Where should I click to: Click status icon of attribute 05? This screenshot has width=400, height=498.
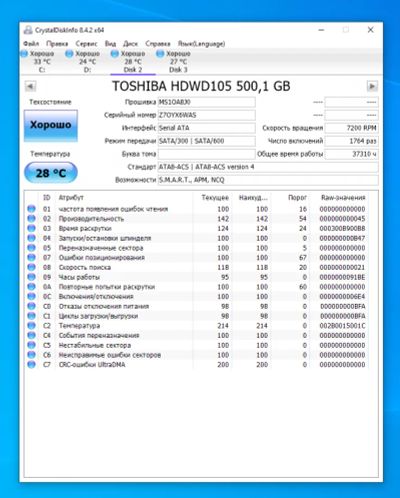pos(31,248)
